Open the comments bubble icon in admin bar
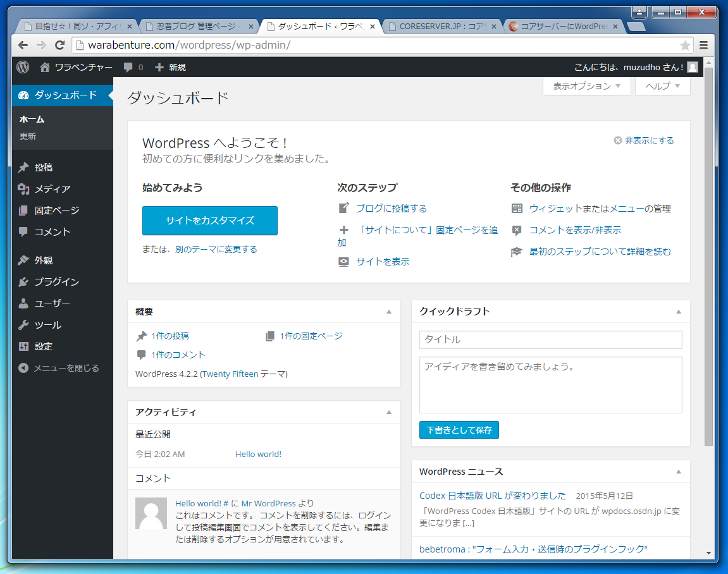 [x=128, y=67]
